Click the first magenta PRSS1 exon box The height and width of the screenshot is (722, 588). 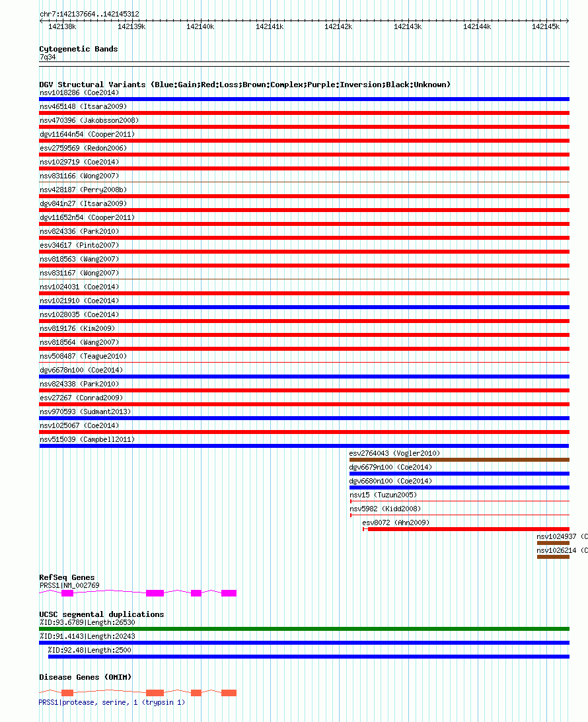pos(67,593)
